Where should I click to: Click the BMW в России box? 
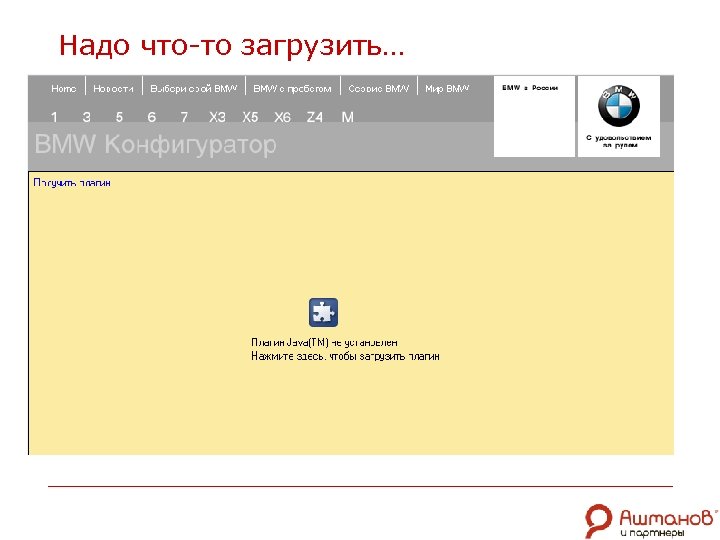(x=534, y=117)
